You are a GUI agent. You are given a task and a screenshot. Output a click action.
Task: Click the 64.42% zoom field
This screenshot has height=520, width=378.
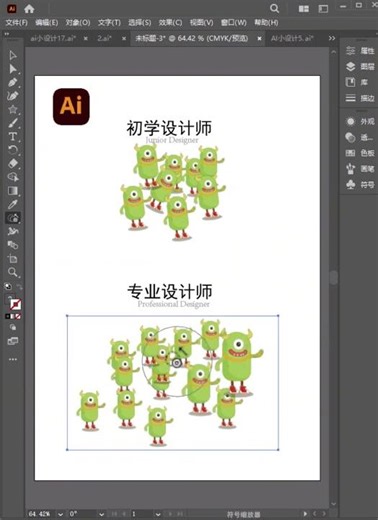coord(40,514)
